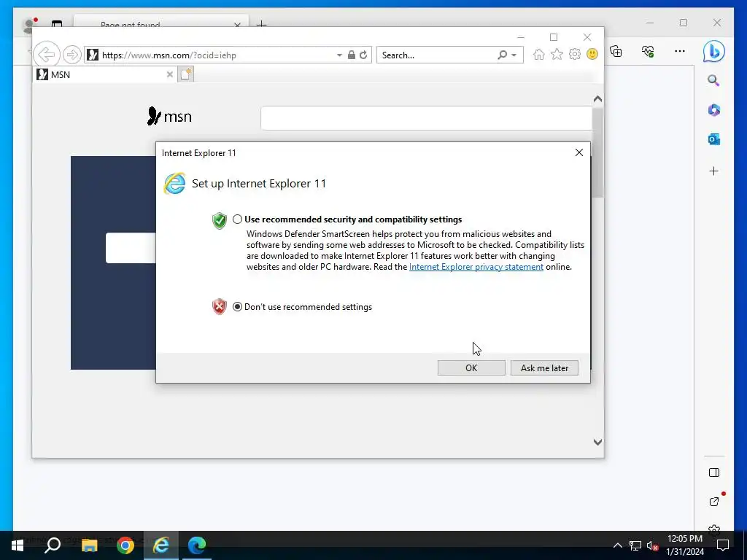Open the notification center icon
The width and height of the screenshot is (747, 560).
click(723, 545)
